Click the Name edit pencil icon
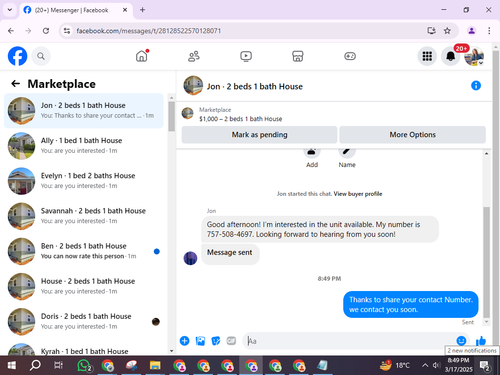 click(347, 152)
